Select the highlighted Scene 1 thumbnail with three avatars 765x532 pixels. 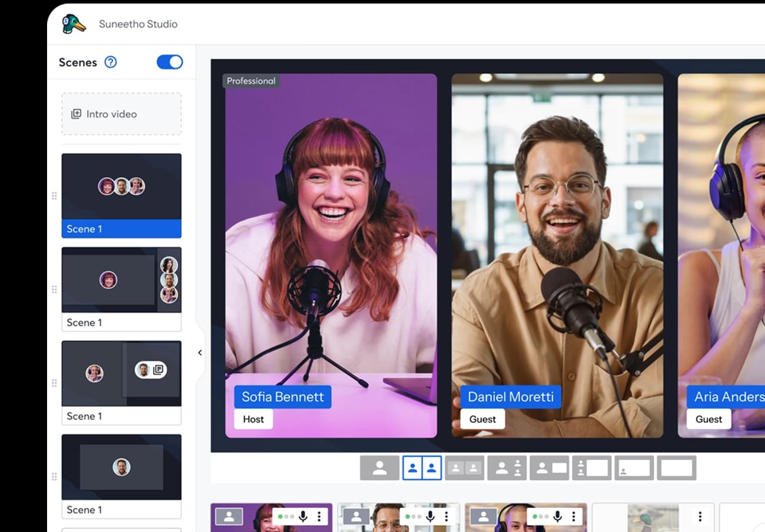tap(121, 195)
